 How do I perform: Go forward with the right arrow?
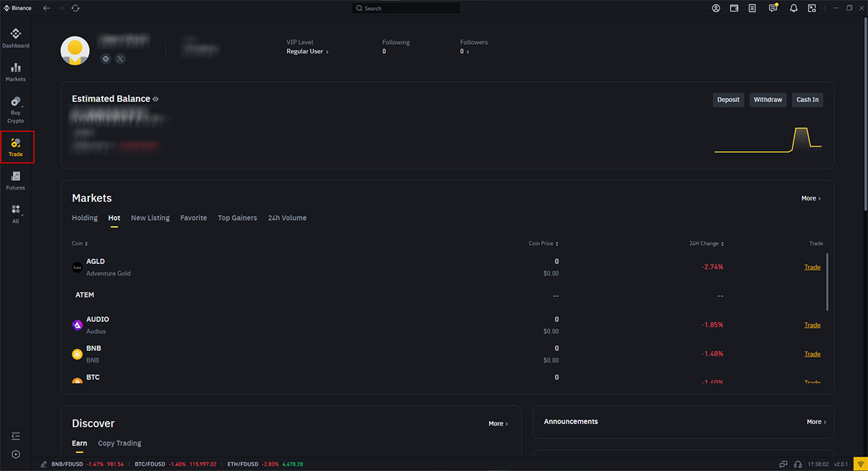[61, 8]
